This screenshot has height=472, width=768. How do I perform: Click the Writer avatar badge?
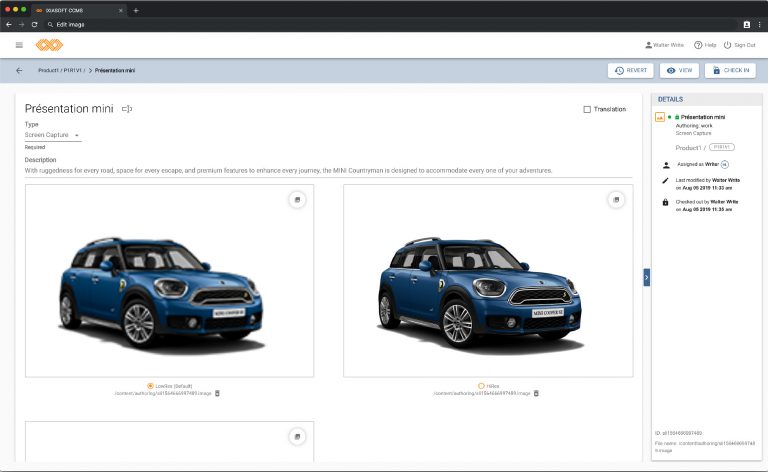[x=725, y=165]
